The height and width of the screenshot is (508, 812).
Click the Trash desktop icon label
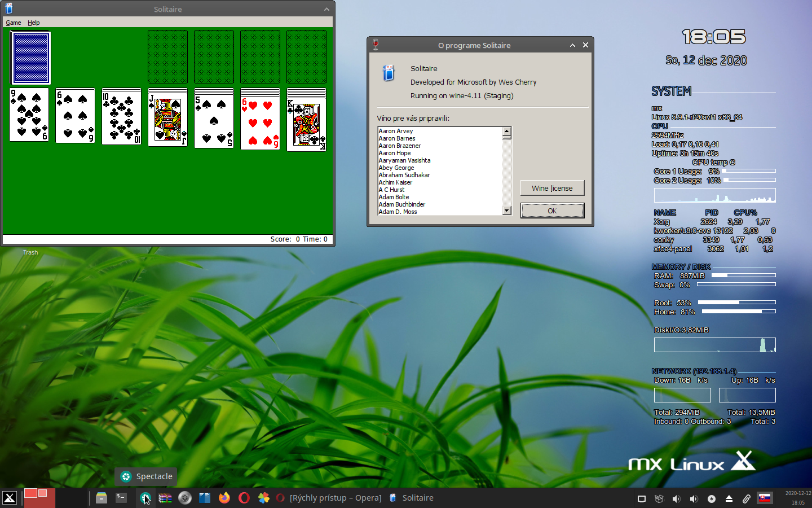pyautogui.click(x=30, y=252)
